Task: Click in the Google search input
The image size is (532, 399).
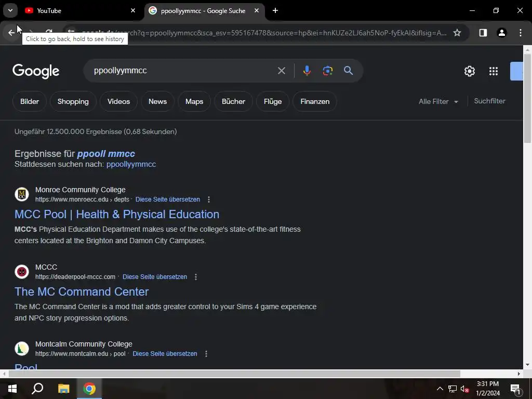Action: click(x=183, y=71)
